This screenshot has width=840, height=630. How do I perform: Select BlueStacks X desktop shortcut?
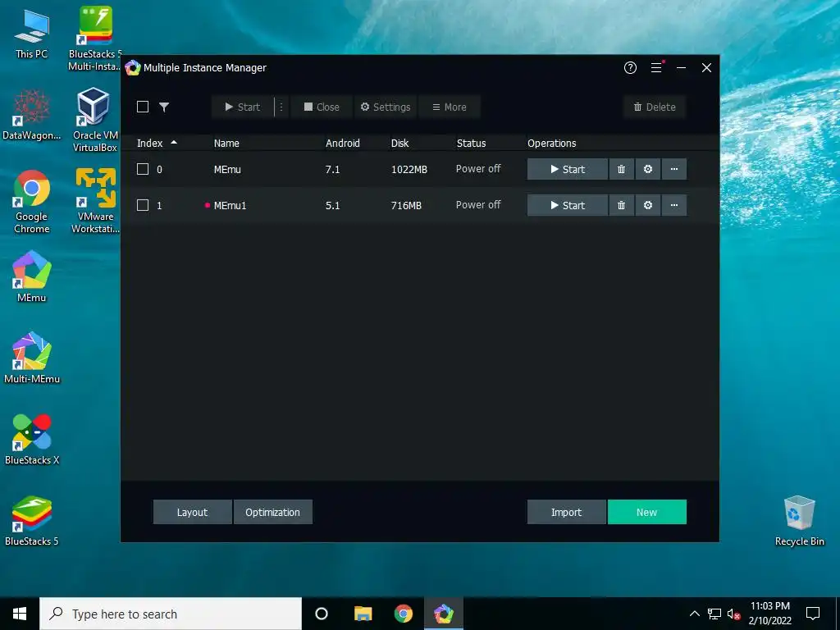32,440
